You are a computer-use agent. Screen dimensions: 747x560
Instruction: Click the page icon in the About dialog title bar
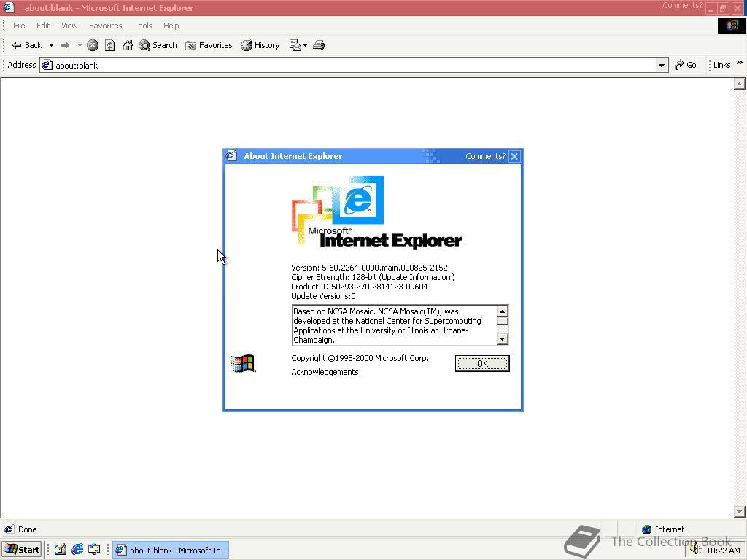[x=231, y=156]
